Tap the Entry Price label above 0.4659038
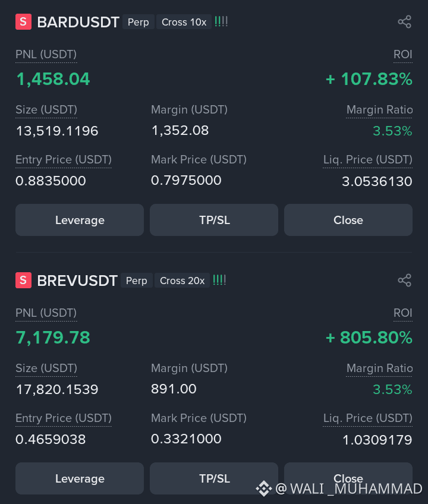Screen dimensions: 428x504 point(64,418)
